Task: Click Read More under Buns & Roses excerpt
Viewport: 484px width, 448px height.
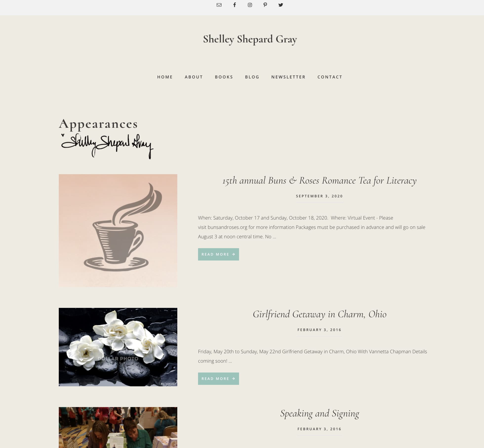Action: pyautogui.click(x=219, y=254)
